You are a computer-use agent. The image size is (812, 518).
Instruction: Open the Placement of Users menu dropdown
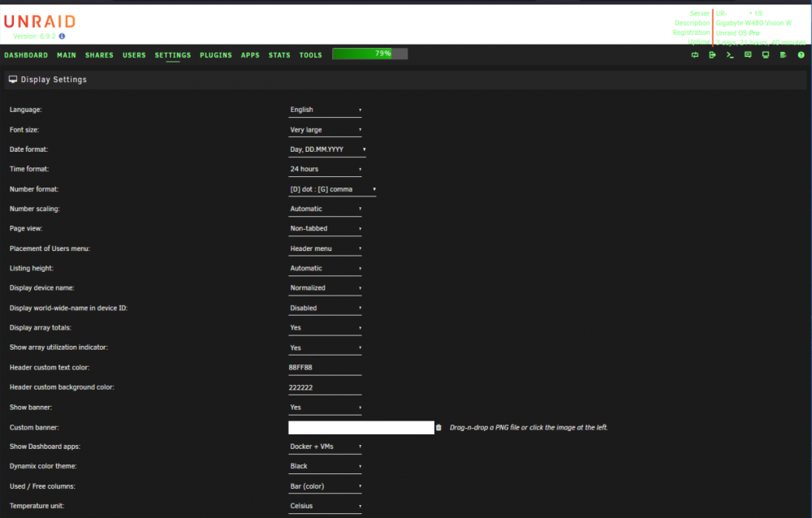point(326,248)
